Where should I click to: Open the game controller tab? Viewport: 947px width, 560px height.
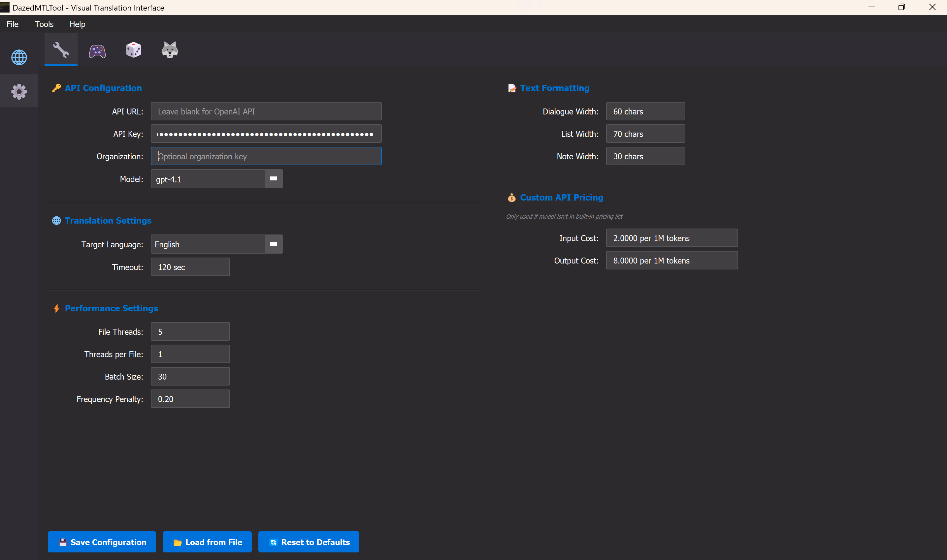(97, 50)
